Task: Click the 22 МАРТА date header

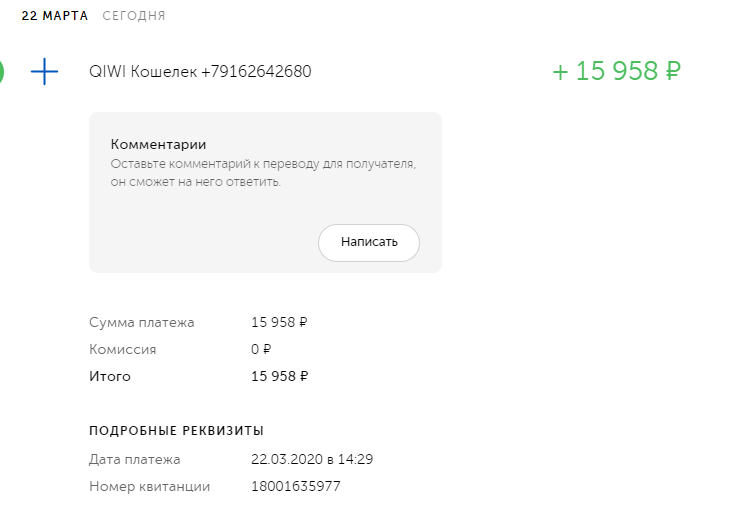Action: click(x=54, y=16)
